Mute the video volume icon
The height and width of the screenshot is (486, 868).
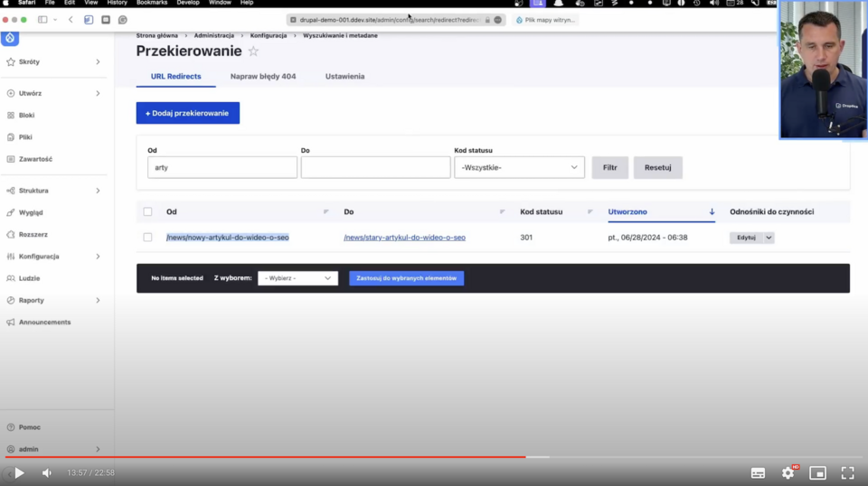click(x=47, y=472)
